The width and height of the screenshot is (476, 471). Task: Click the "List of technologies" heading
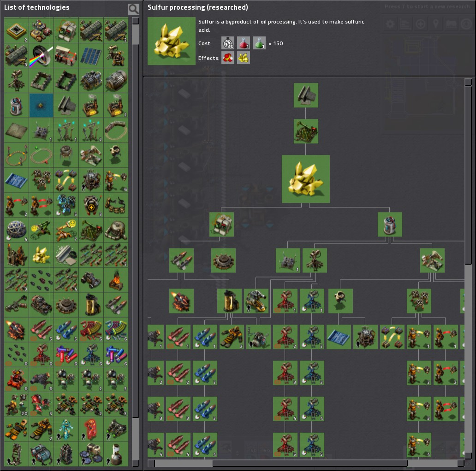click(37, 7)
